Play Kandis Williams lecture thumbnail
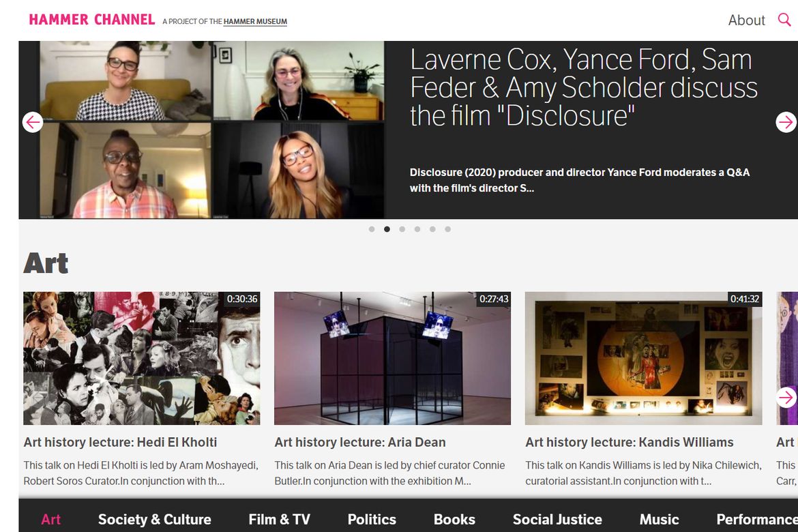The width and height of the screenshot is (798, 532). tap(643, 358)
